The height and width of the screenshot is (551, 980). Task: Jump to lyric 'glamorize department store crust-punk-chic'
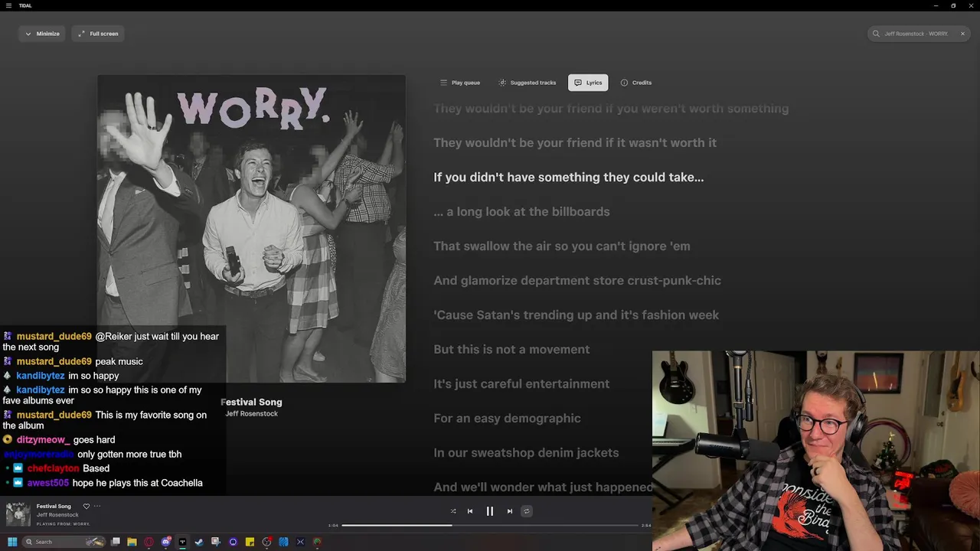pyautogui.click(x=577, y=281)
